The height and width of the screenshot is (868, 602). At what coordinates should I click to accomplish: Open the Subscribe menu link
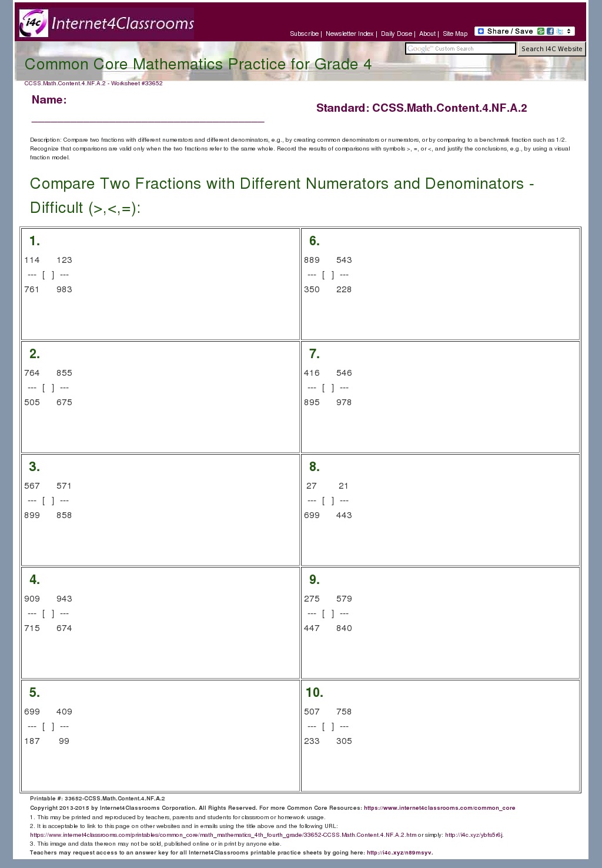(304, 34)
